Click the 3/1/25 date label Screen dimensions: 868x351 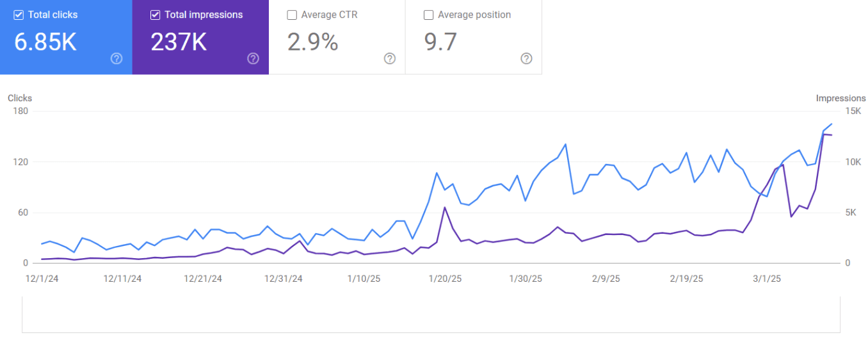pos(766,279)
